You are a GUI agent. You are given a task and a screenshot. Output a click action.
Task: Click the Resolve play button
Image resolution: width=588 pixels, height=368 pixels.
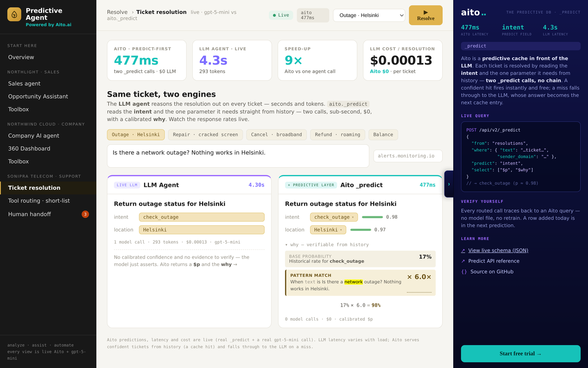[x=425, y=15]
